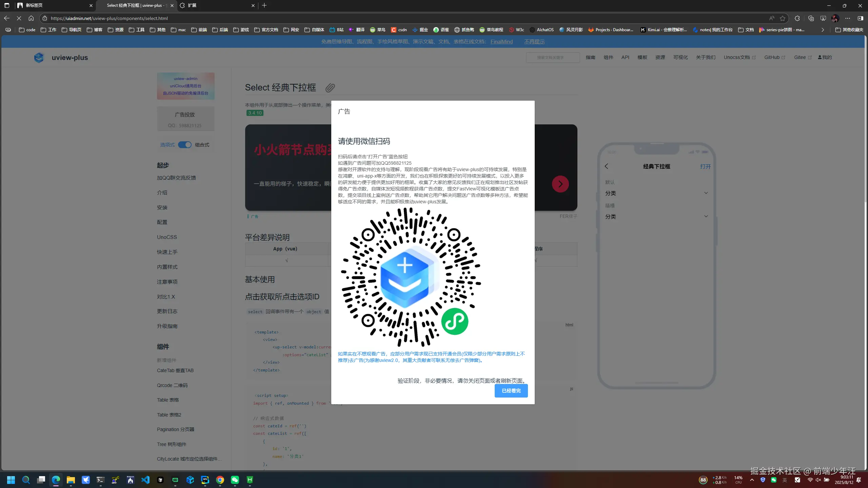Open the favorites bar overflow chevron
Image resolution: width=868 pixels, height=488 pixels.
(x=822, y=30)
